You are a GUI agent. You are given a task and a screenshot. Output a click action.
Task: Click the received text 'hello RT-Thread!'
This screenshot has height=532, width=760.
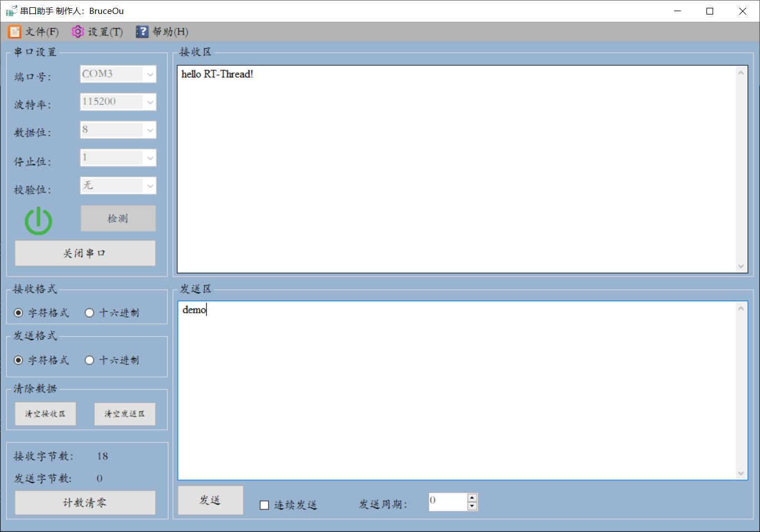pos(217,74)
